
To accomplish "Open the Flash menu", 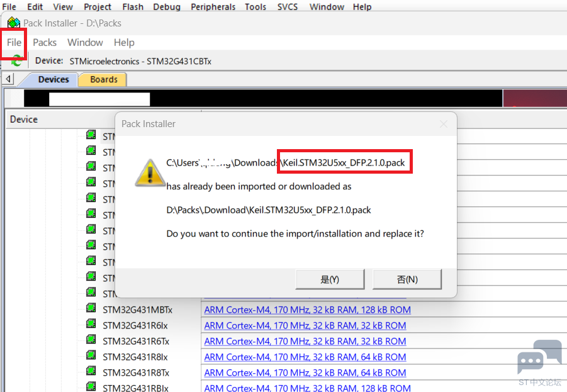I will click(133, 6).
